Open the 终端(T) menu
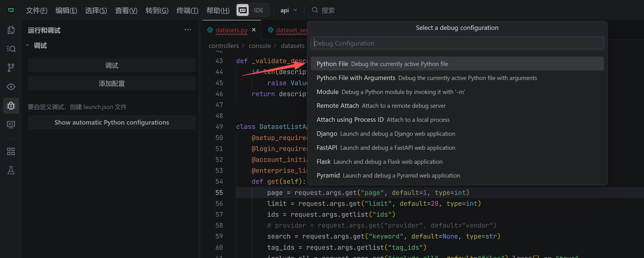This screenshot has width=644, height=258. [x=187, y=10]
